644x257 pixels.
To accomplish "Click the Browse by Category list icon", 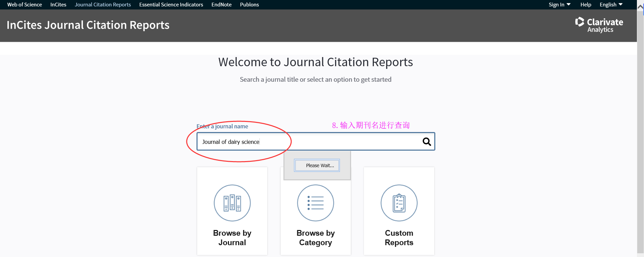I will [x=316, y=203].
